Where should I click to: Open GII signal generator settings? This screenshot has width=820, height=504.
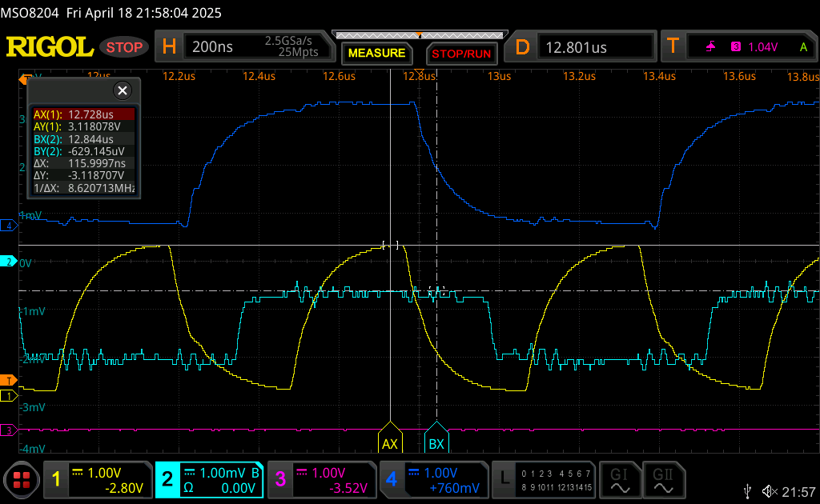tap(662, 480)
